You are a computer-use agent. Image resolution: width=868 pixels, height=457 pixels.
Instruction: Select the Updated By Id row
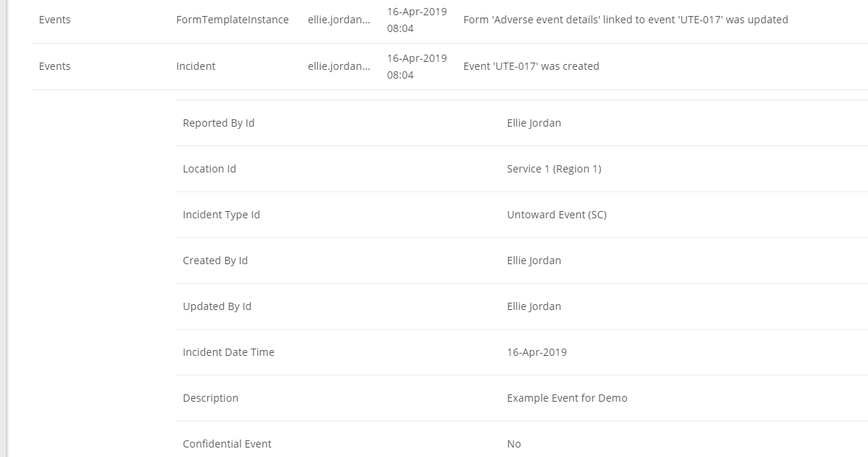(521, 306)
